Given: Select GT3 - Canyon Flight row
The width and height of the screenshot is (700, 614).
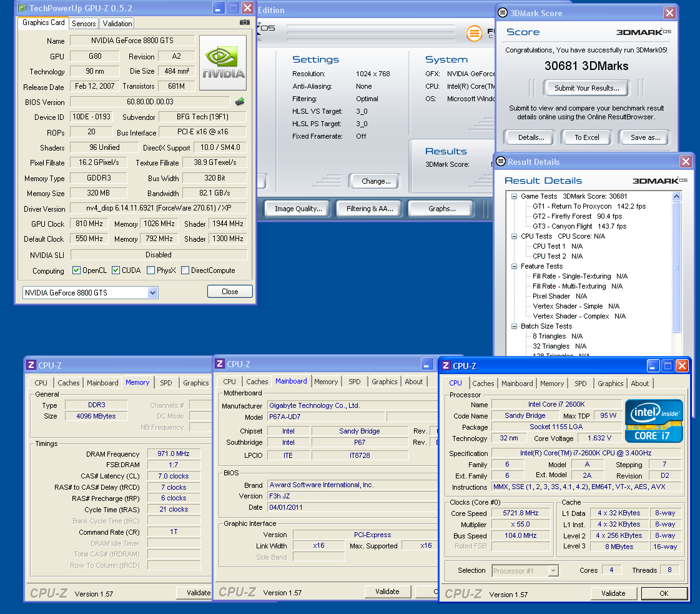Looking at the screenshot, I should coord(579,226).
